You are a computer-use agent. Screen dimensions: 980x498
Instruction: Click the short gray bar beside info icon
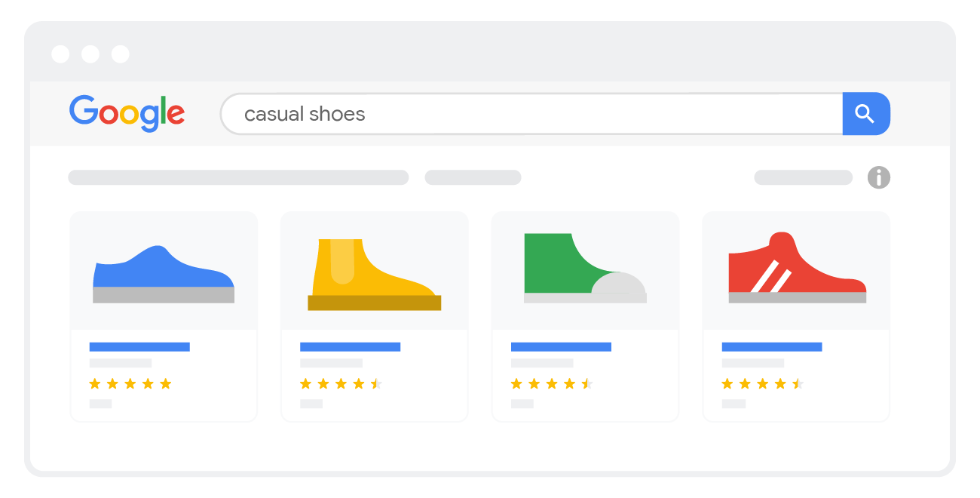(x=803, y=177)
